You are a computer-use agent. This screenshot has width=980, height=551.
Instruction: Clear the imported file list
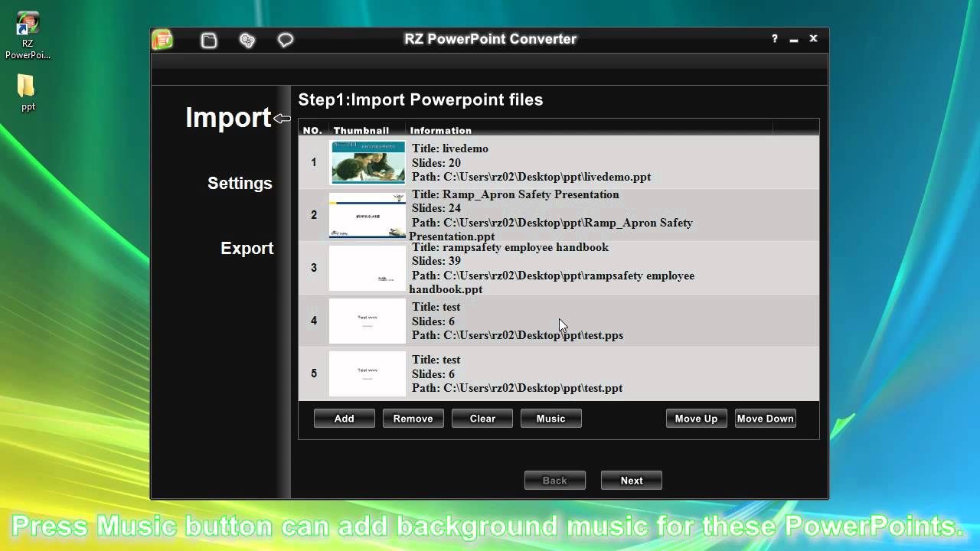pos(482,419)
